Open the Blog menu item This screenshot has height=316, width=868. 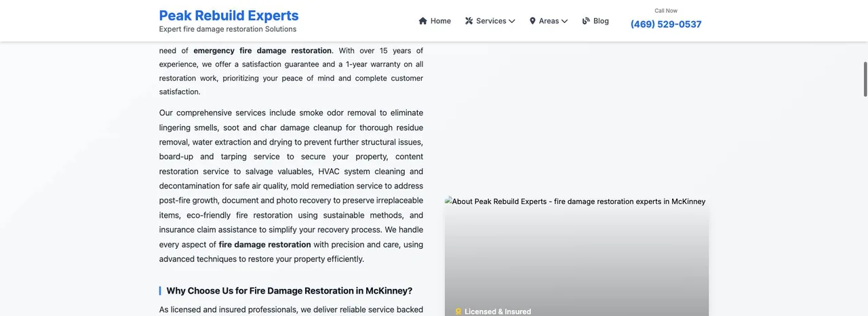point(595,21)
